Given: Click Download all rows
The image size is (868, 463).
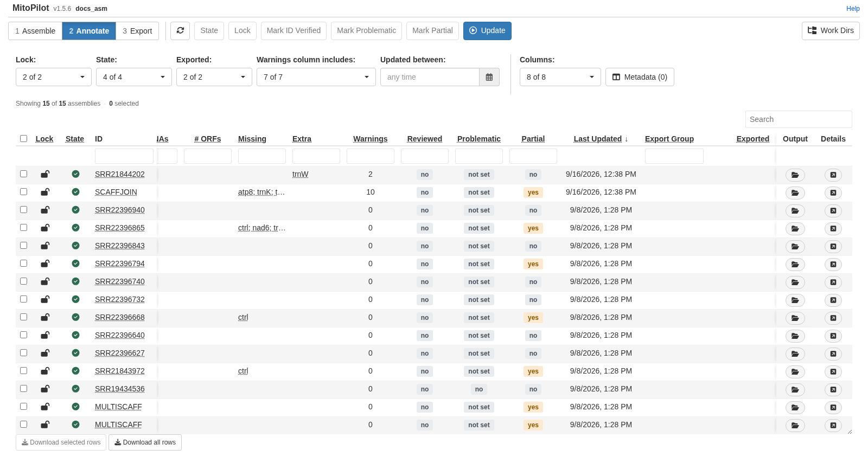Looking at the screenshot, I should pos(145,442).
